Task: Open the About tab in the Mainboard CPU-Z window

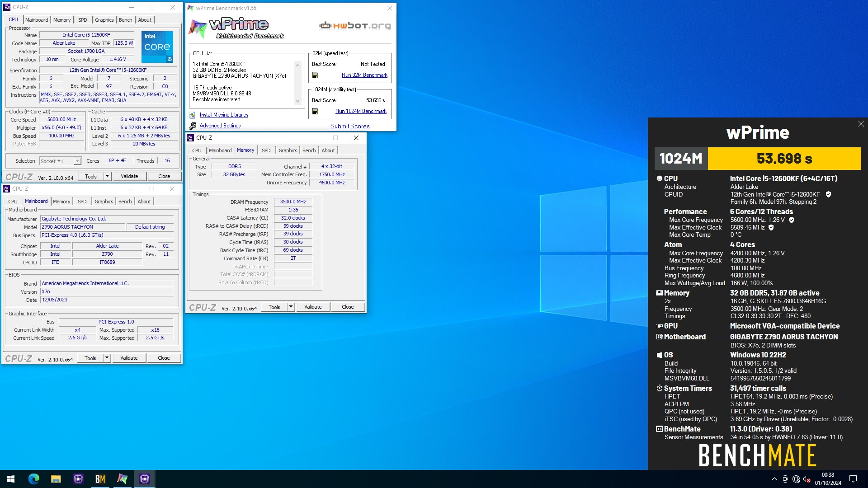Action: point(144,202)
